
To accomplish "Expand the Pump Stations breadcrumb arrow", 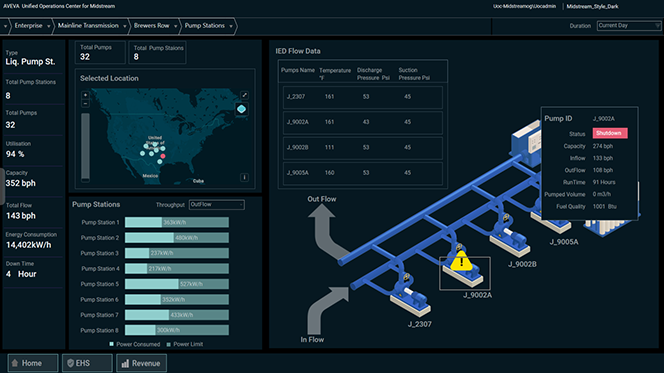I will coord(231,26).
